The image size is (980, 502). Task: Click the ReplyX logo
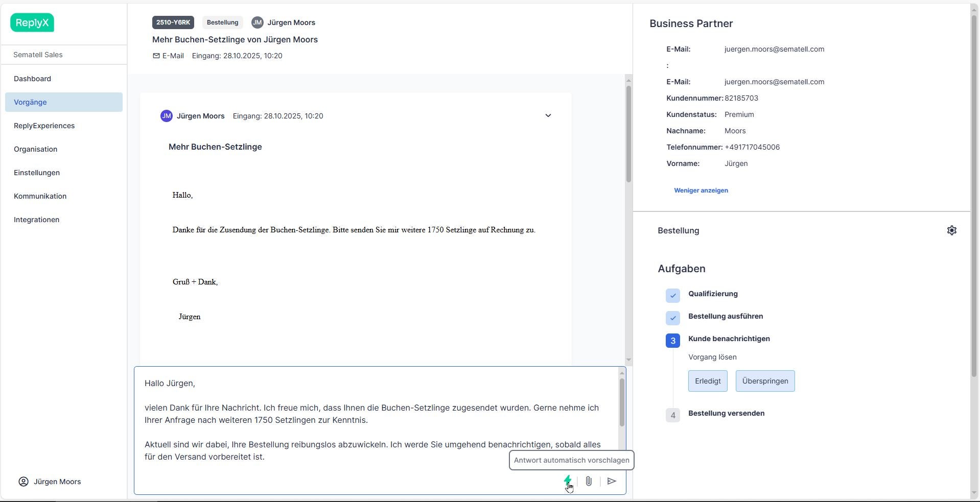pyautogui.click(x=32, y=22)
